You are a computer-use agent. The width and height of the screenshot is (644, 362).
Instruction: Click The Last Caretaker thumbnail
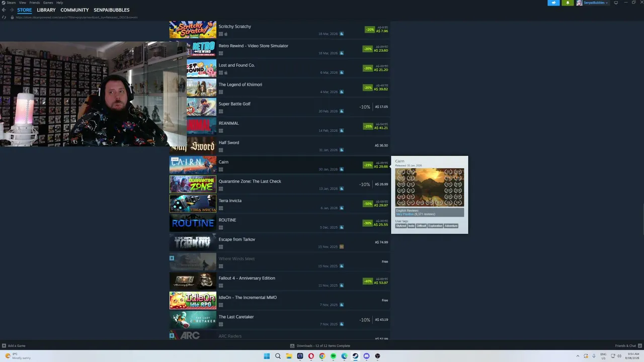point(193,320)
